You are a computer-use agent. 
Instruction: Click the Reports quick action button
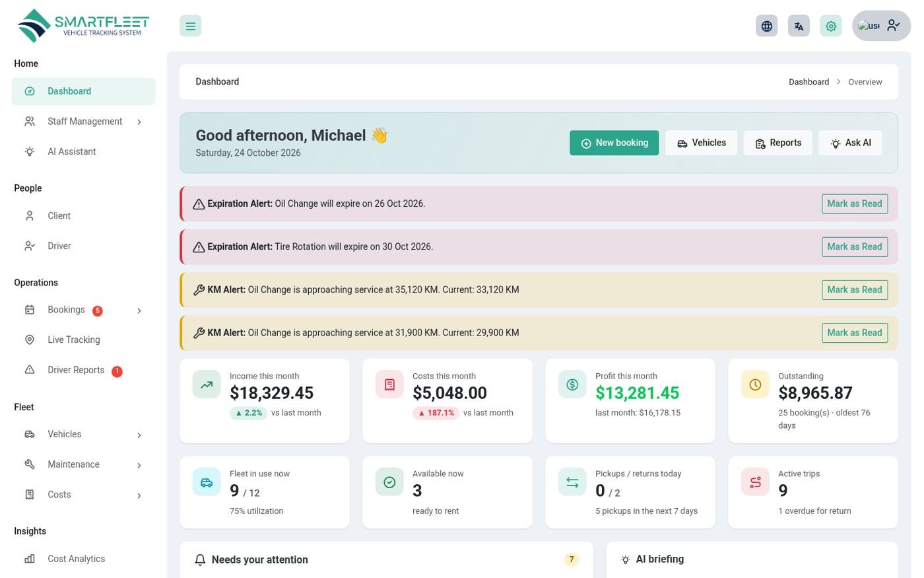(x=778, y=143)
